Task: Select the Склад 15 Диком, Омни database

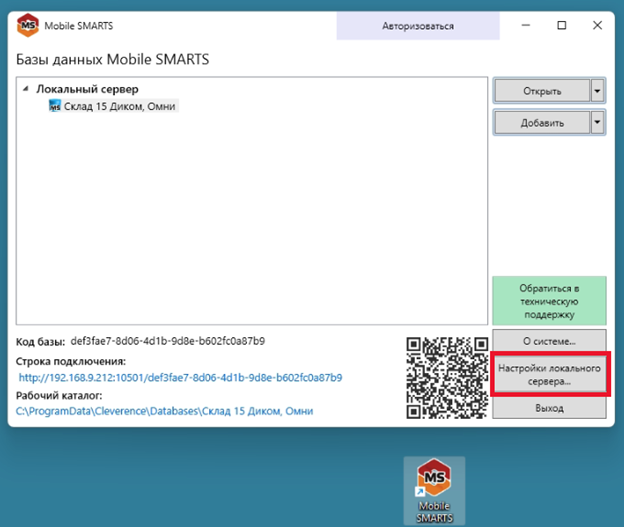Action: pyautogui.click(x=120, y=106)
